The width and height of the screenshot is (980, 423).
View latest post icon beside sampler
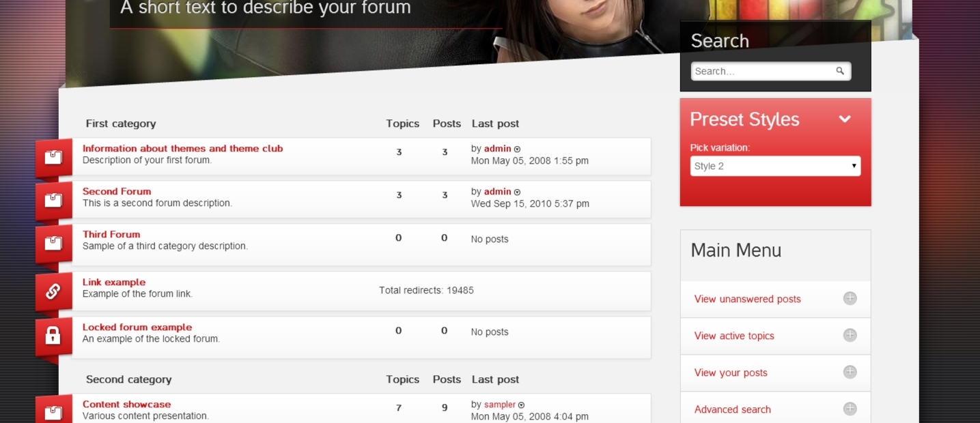click(522, 405)
